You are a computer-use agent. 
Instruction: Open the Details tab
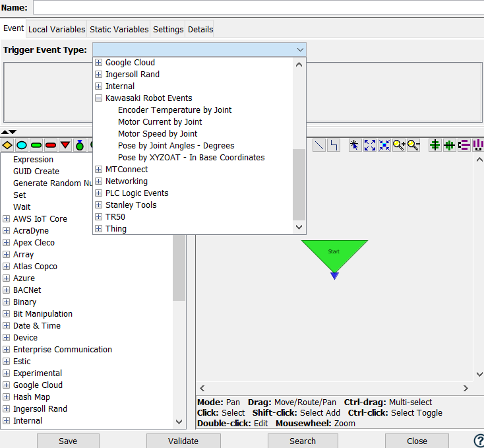pyautogui.click(x=200, y=29)
